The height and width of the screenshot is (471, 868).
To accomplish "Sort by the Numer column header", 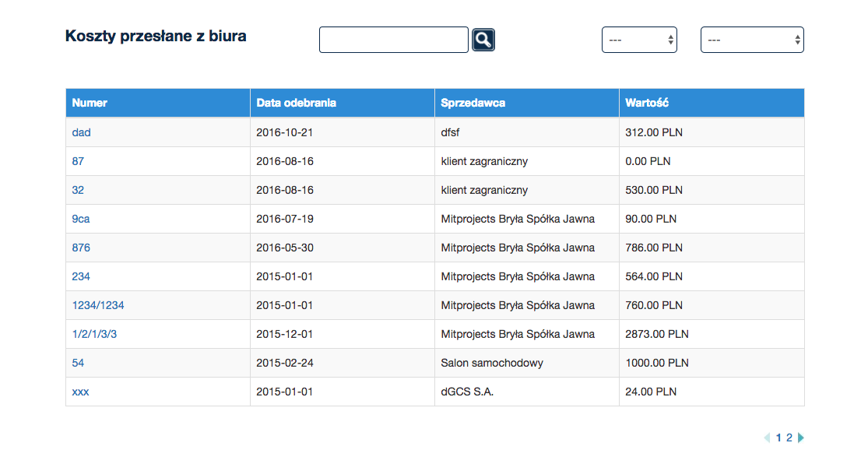I will coord(90,103).
